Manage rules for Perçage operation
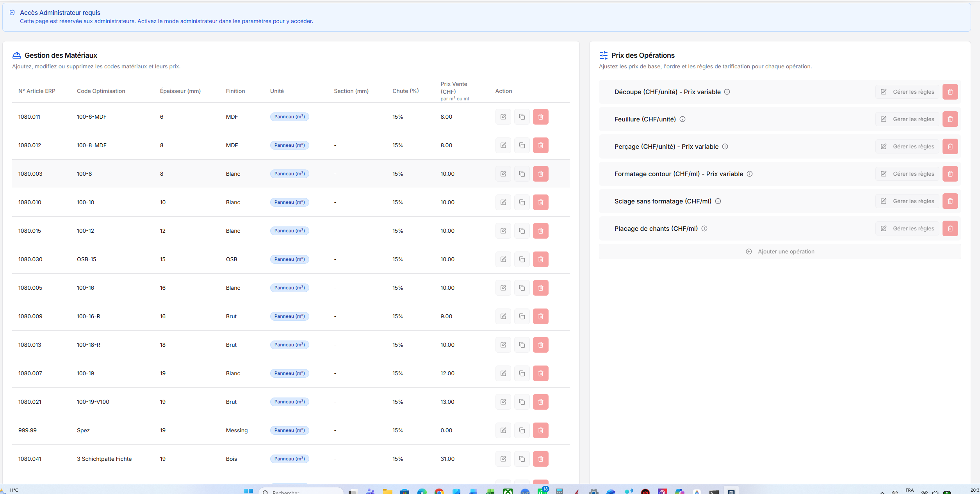 [907, 146]
